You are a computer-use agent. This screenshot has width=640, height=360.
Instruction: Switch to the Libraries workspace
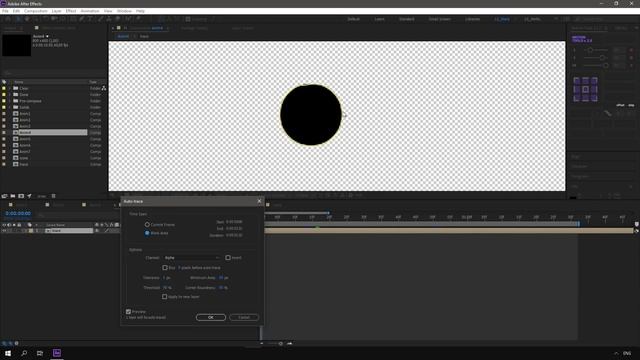point(472,19)
